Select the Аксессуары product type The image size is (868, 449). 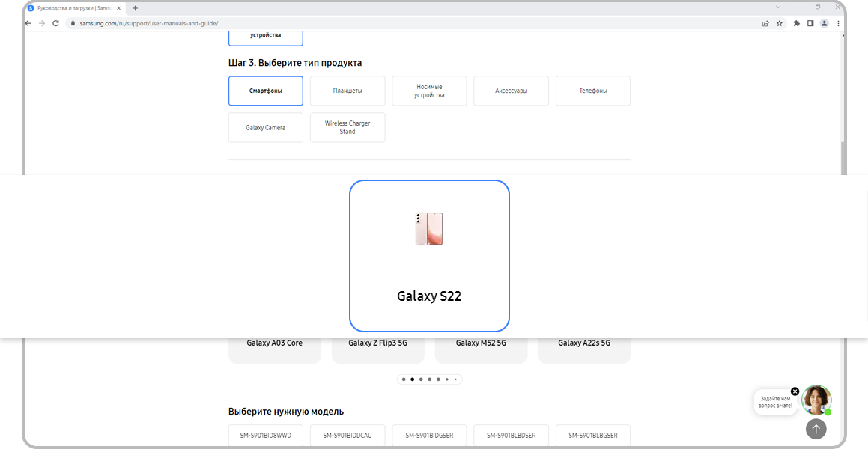511,91
